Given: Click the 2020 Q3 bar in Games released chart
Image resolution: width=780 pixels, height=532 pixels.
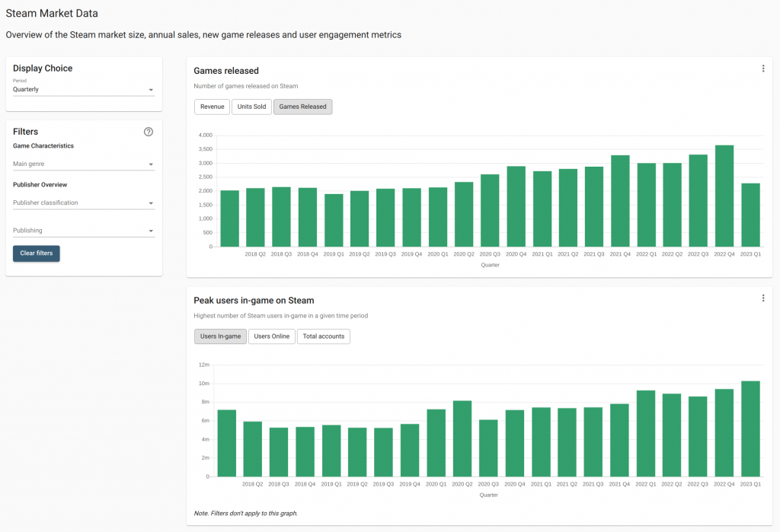Looking at the screenshot, I should [x=490, y=210].
